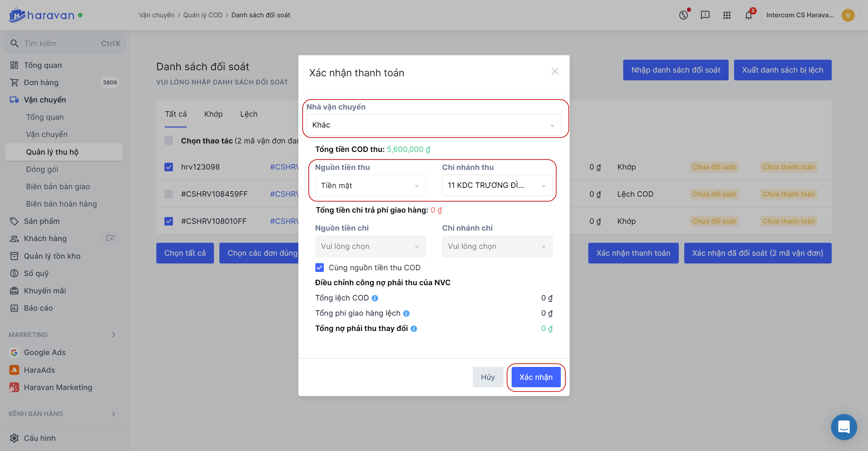Click info icon beside Tổng phí giao hàng lệch
The width and height of the screenshot is (868, 451).
[x=406, y=313]
